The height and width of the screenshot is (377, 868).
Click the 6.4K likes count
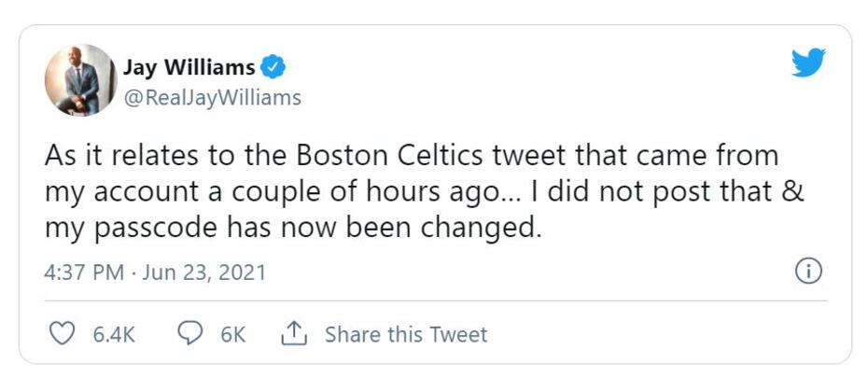(x=114, y=334)
